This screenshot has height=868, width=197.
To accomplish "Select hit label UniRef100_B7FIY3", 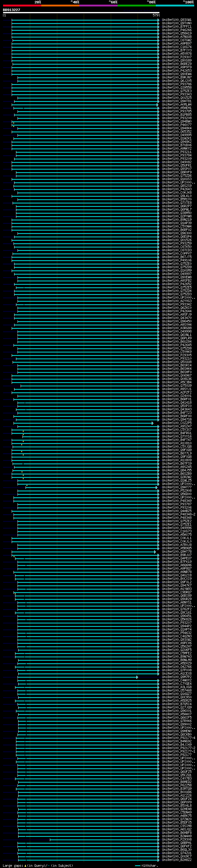I will [177, 50].
